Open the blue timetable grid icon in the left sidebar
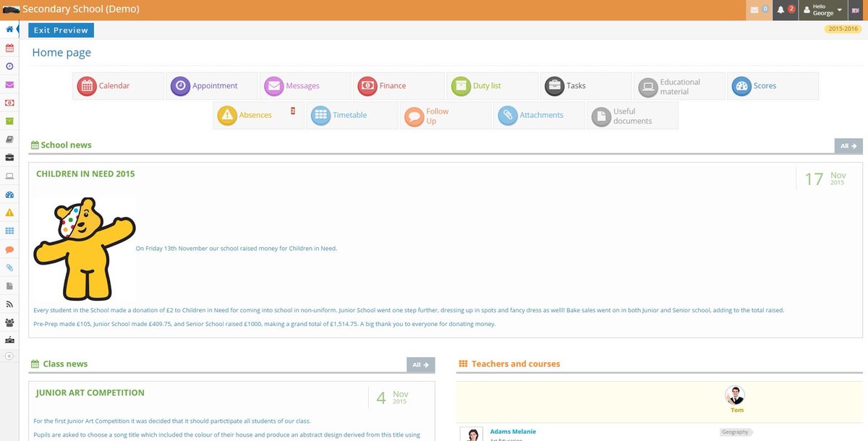868x441 pixels. [x=9, y=231]
